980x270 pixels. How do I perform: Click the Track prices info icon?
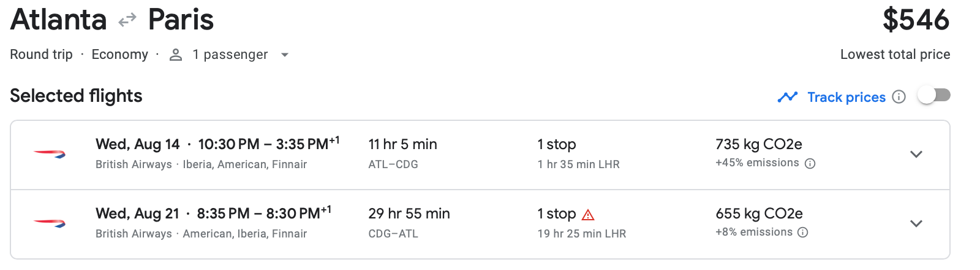point(899,97)
